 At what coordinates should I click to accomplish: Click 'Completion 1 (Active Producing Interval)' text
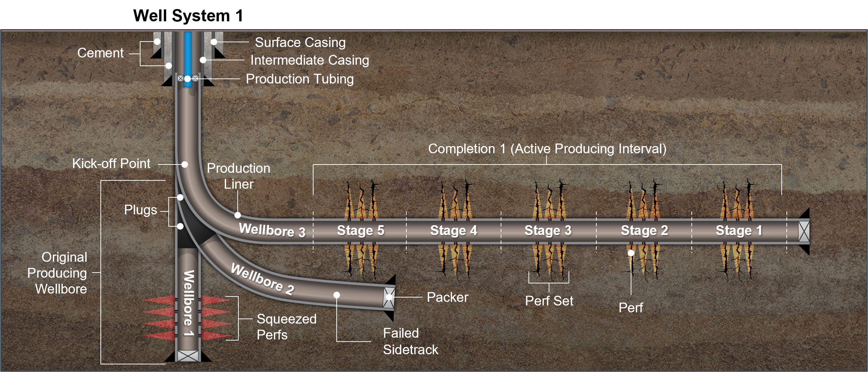coord(547,149)
